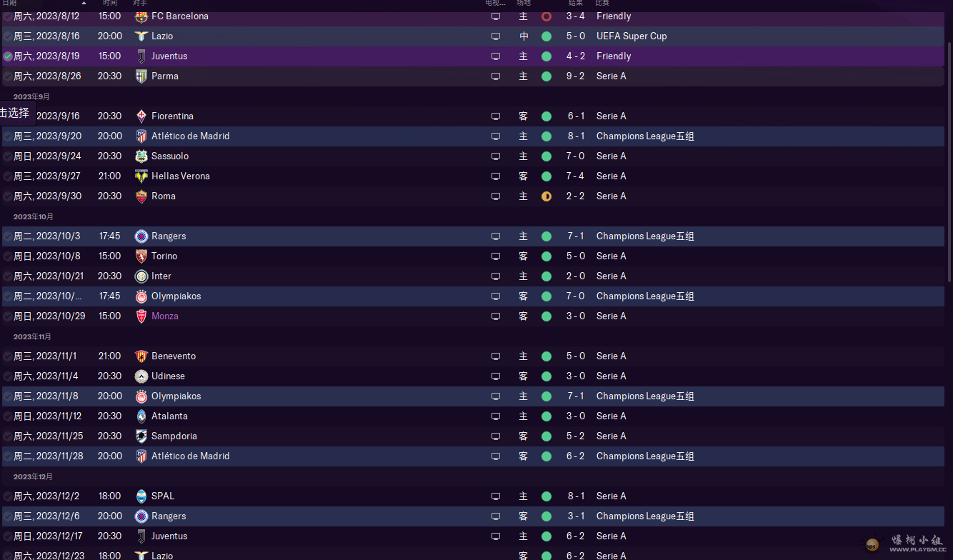Viewport: 953px width, 560px height.
Task: Select the checkbox for the 2023/11/1 Benevento match
Action: coord(8,356)
